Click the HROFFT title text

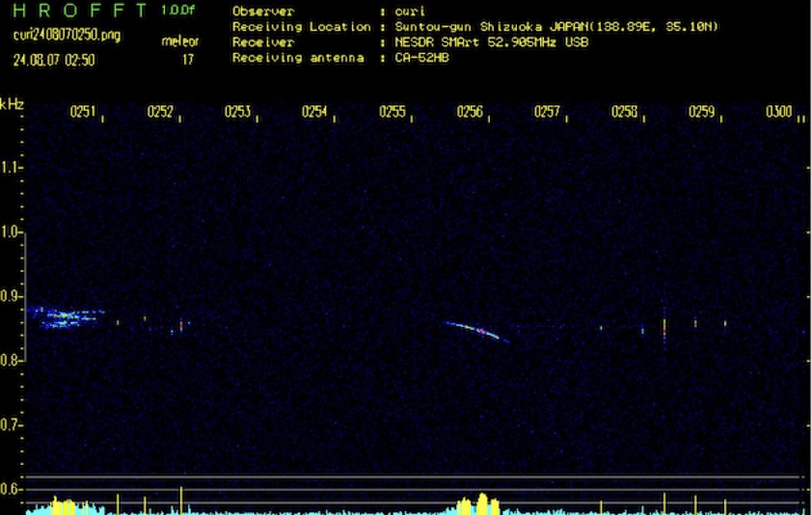[x=81, y=11]
